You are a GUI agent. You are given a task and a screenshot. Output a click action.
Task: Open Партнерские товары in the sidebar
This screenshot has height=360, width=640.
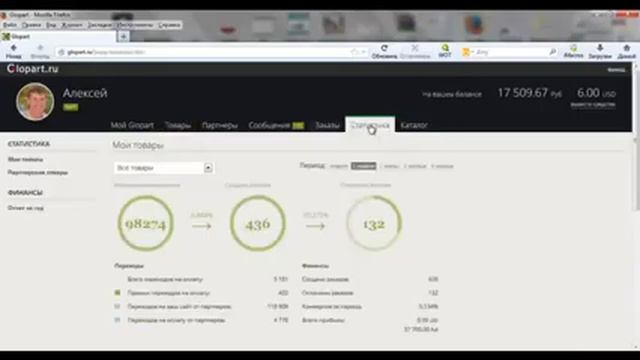click(x=38, y=172)
